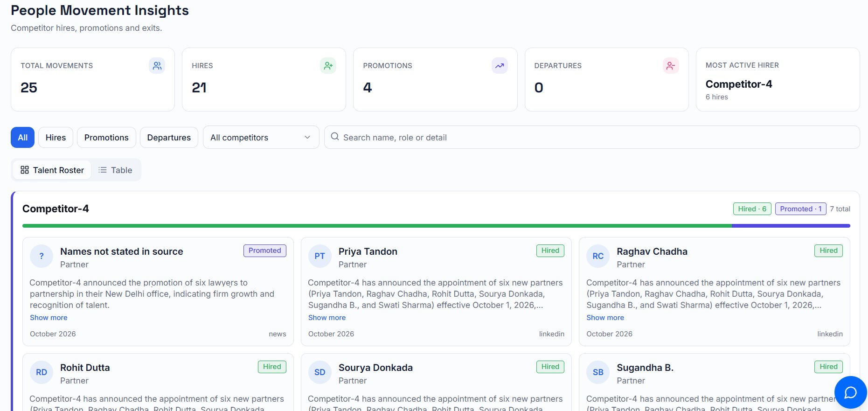Viewport: 868px width, 411px height.
Task: Click the Promoted · 1 badge
Action: click(x=801, y=209)
